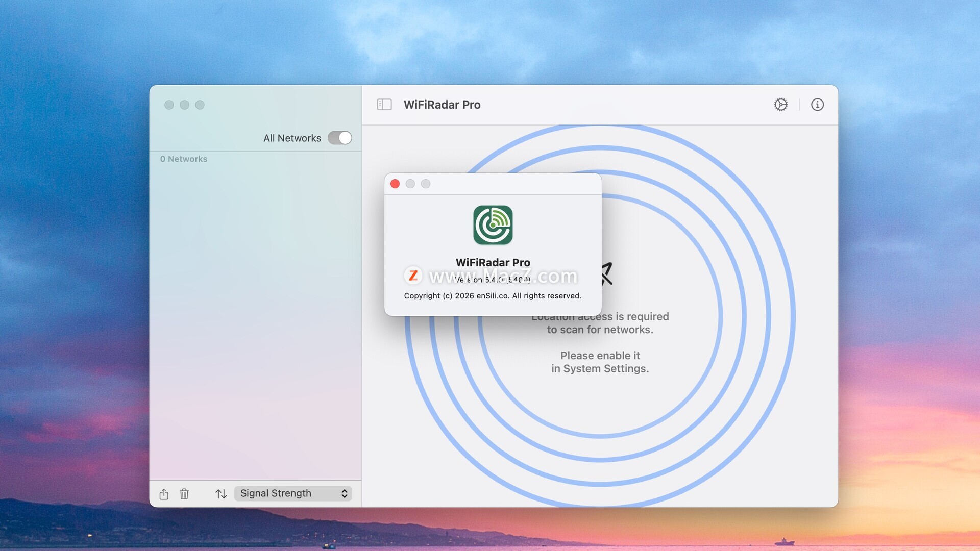Click the WiFiRadar Pro toolbar title
980x551 pixels.
pos(442,105)
